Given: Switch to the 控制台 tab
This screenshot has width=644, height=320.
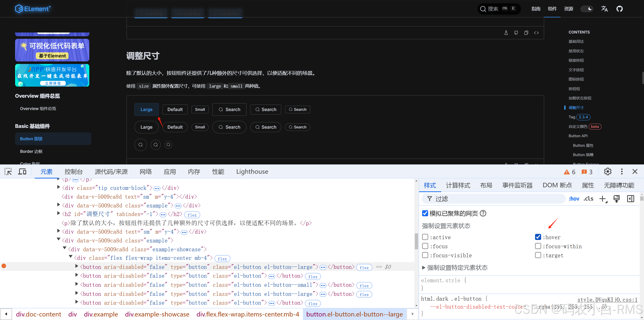Looking at the screenshot, I should [73, 172].
